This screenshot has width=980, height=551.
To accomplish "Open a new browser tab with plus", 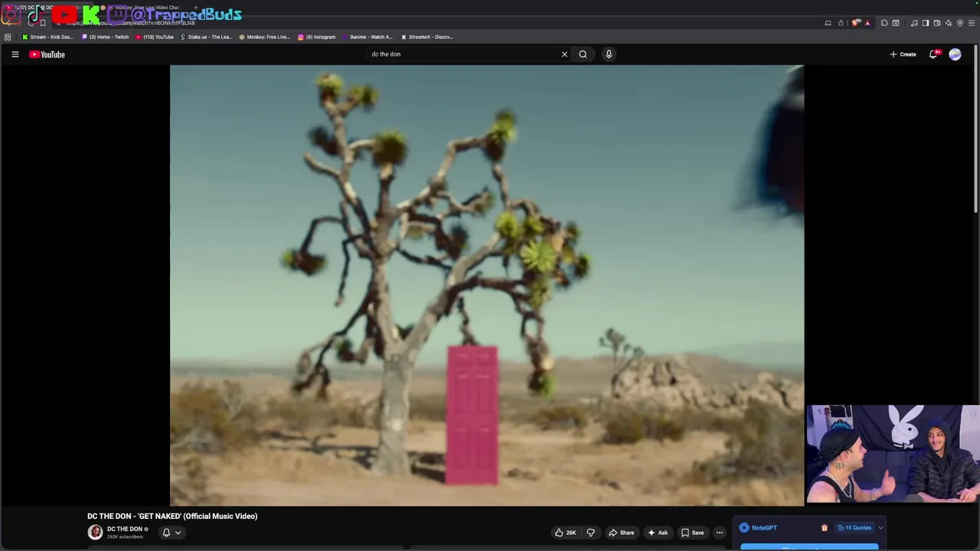I will 196,8.
